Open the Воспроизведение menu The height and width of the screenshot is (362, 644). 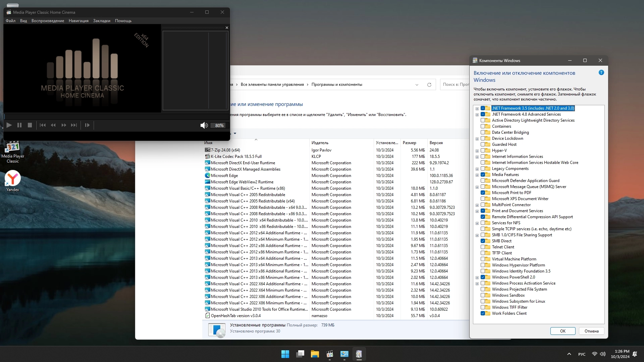(48, 21)
